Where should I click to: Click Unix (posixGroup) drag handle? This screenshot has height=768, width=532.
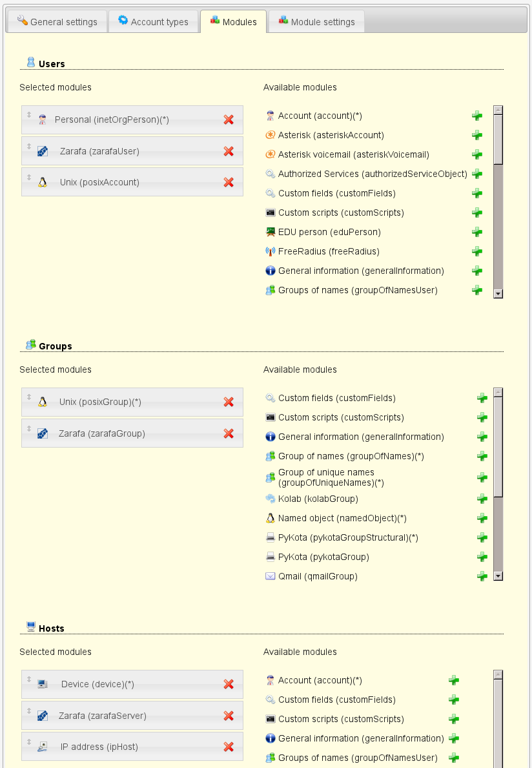point(29,397)
